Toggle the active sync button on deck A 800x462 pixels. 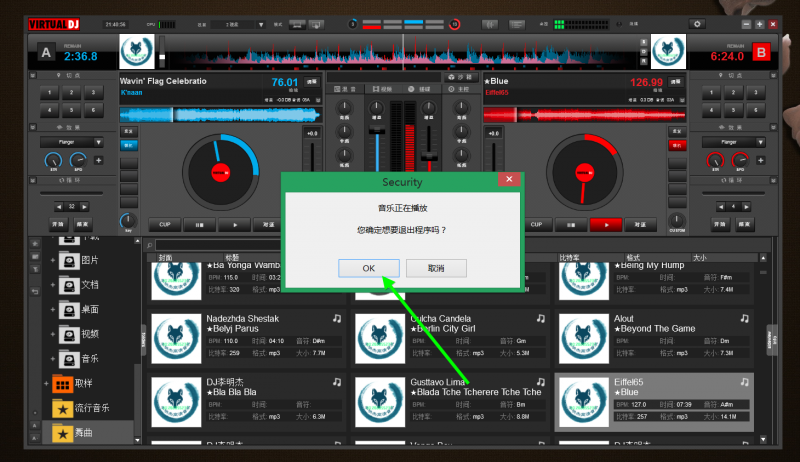(x=129, y=145)
